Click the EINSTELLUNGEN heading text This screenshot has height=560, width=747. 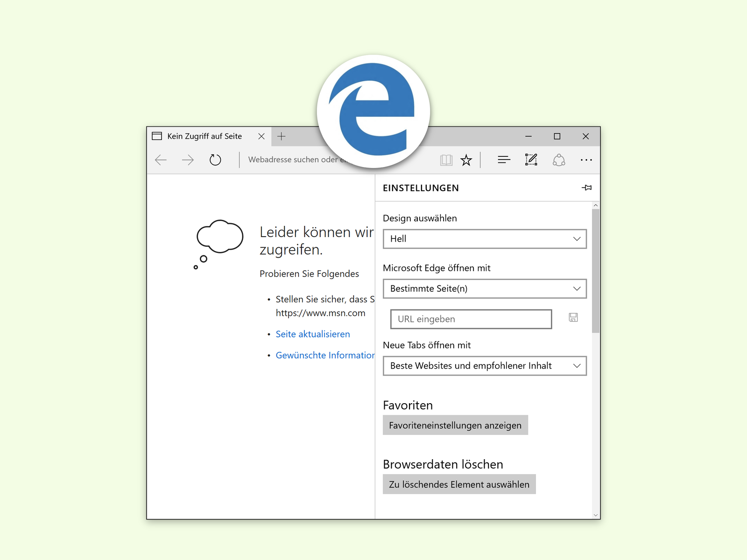pos(421,188)
